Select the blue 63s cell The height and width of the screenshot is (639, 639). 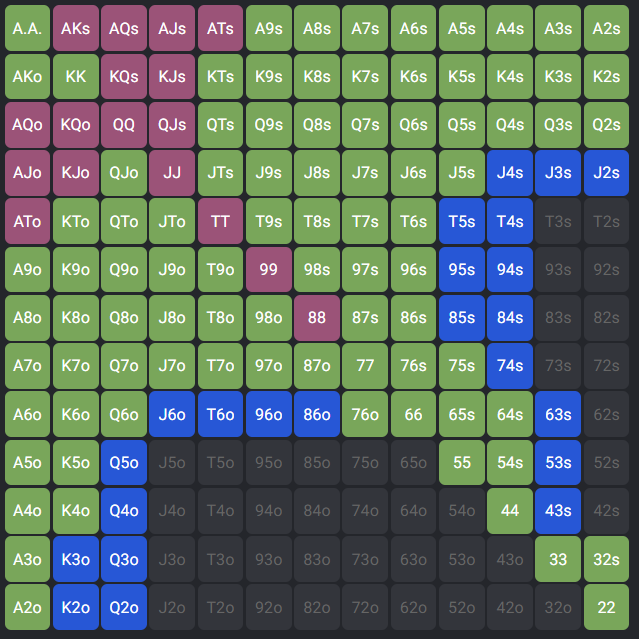(x=559, y=414)
